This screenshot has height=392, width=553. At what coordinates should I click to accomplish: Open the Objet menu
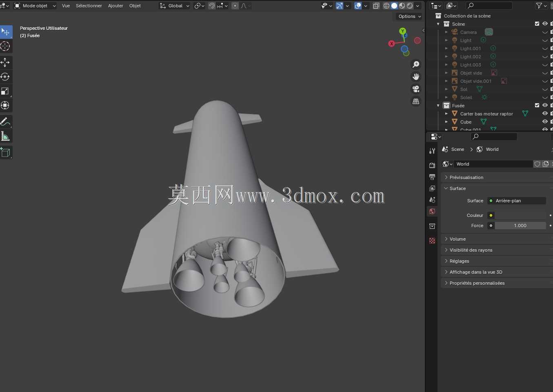click(x=135, y=6)
